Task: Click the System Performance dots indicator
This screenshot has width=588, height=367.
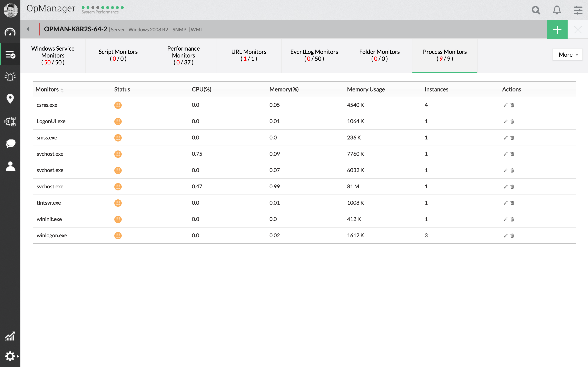Action: coord(102,8)
